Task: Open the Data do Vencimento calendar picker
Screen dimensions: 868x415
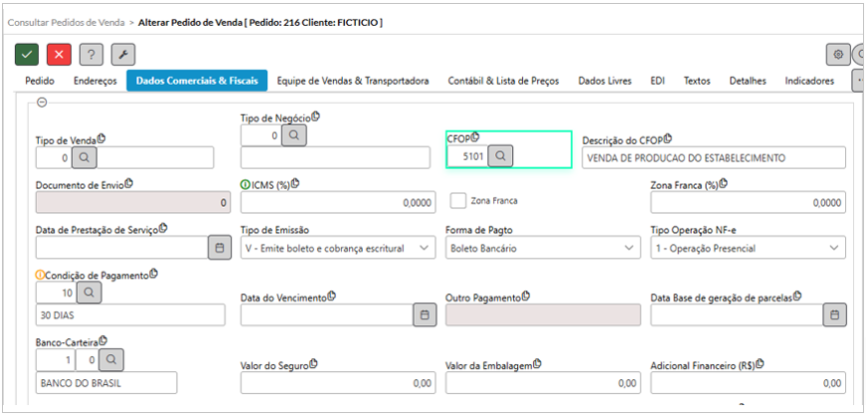Action: [x=425, y=314]
